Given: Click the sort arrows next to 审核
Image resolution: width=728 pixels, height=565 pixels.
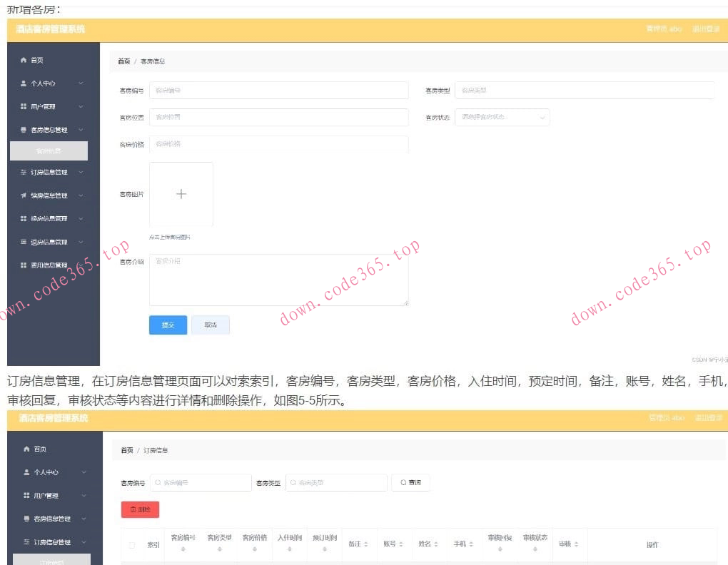Looking at the screenshot, I should 576,544.
